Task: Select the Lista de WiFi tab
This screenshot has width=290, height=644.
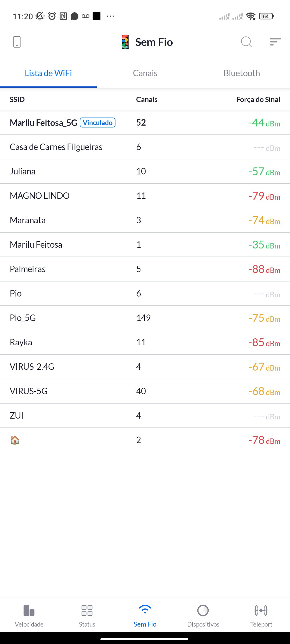Action: pos(48,73)
